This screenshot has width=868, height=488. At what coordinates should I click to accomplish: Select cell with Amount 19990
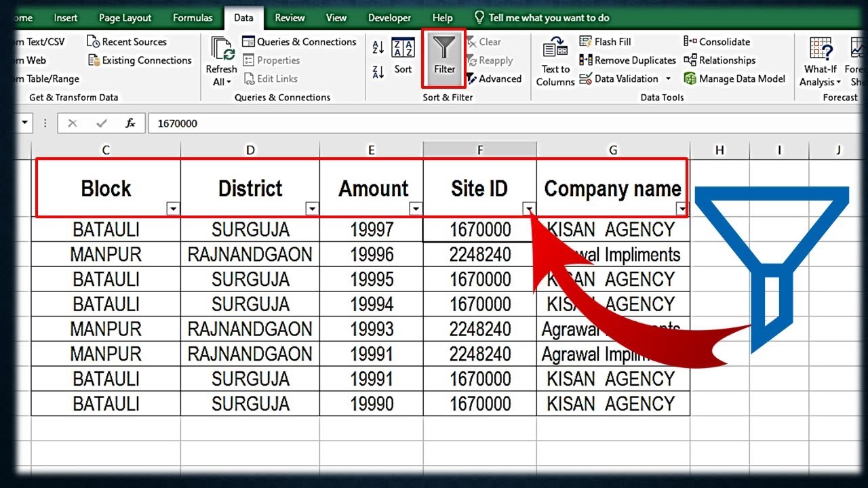372,404
